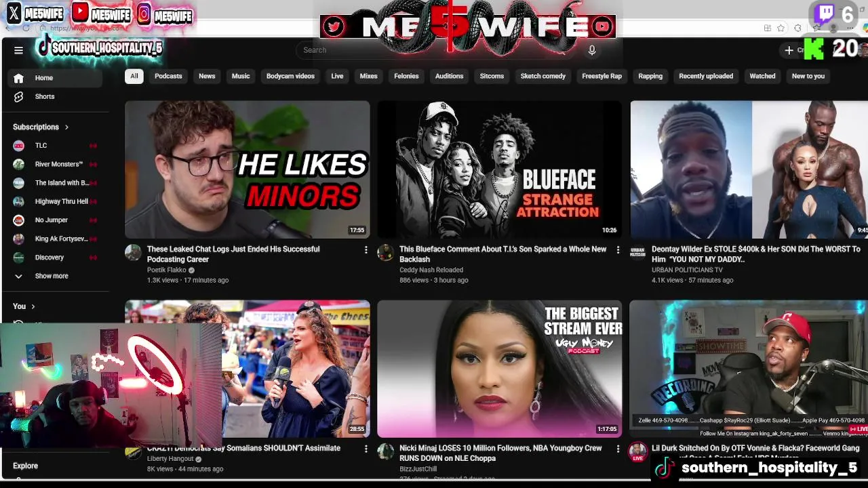
Task: Open The Island with B... subscription
Action: click(55, 183)
